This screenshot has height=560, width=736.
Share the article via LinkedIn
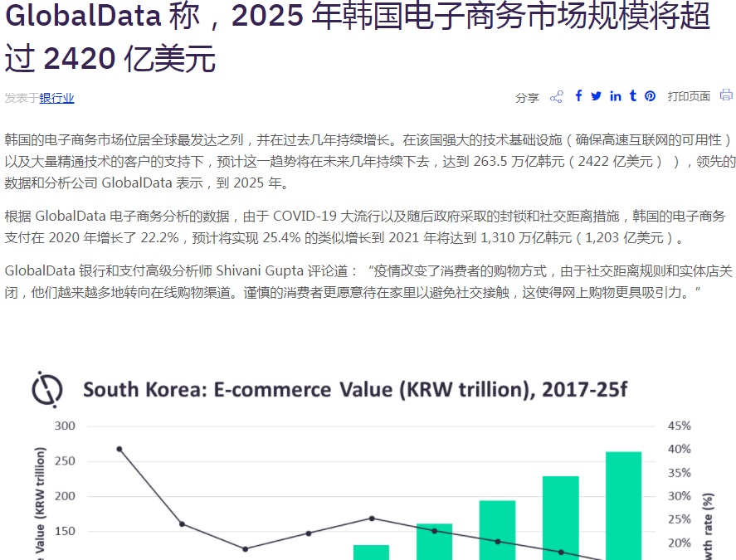(615, 96)
